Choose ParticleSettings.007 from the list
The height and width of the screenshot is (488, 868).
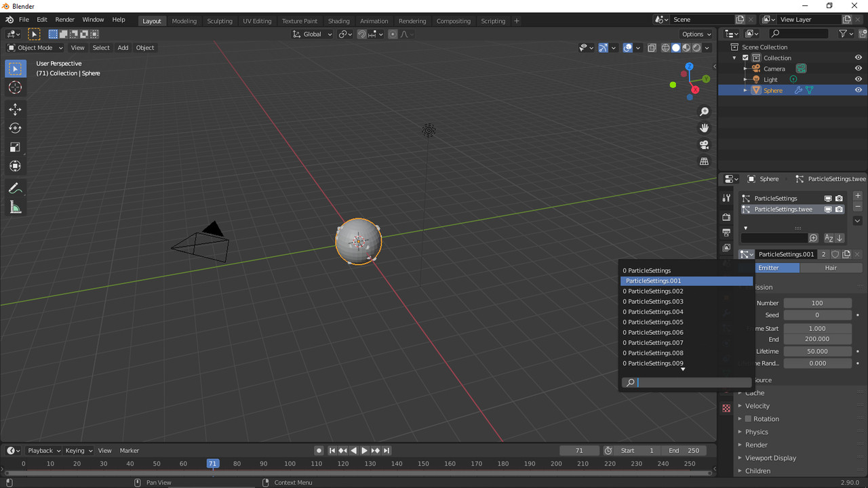(x=686, y=343)
